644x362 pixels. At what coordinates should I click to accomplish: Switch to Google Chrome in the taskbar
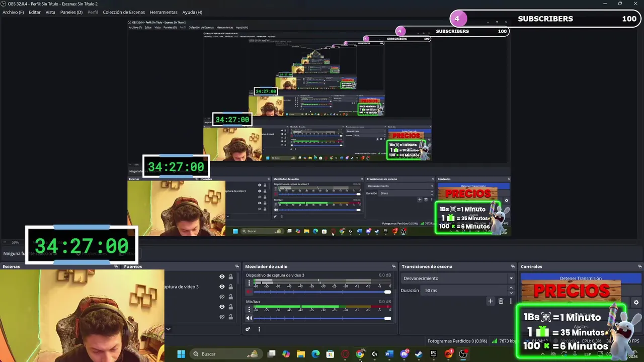tap(360, 354)
